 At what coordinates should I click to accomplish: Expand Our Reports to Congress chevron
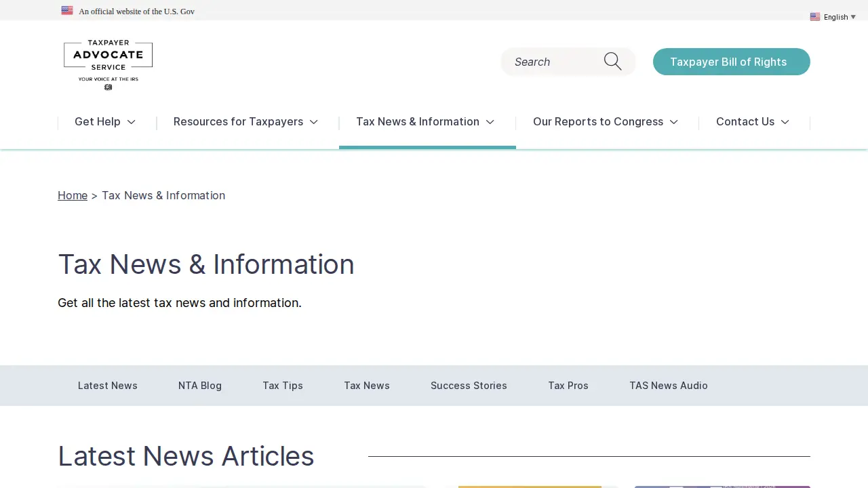(x=674, y=122)
